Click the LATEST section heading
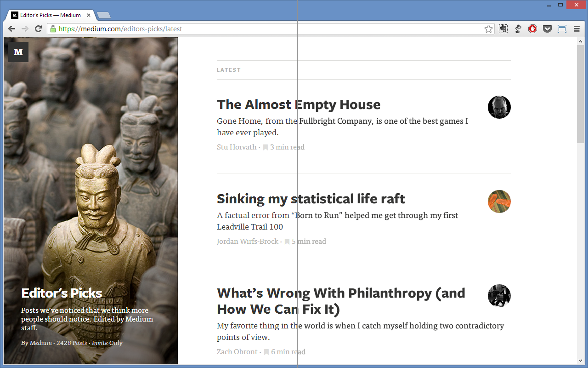 click(229, 70)
